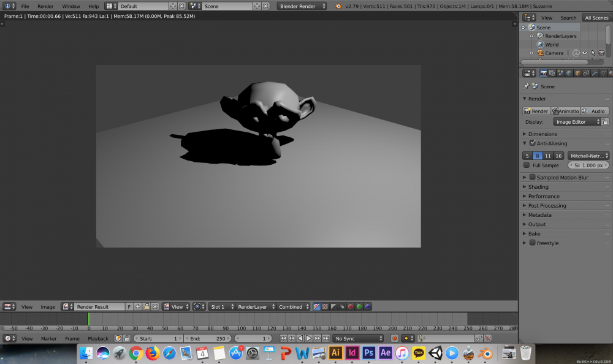
Task: Open the Constraints properties tab
Action: [x=587, y=73]
